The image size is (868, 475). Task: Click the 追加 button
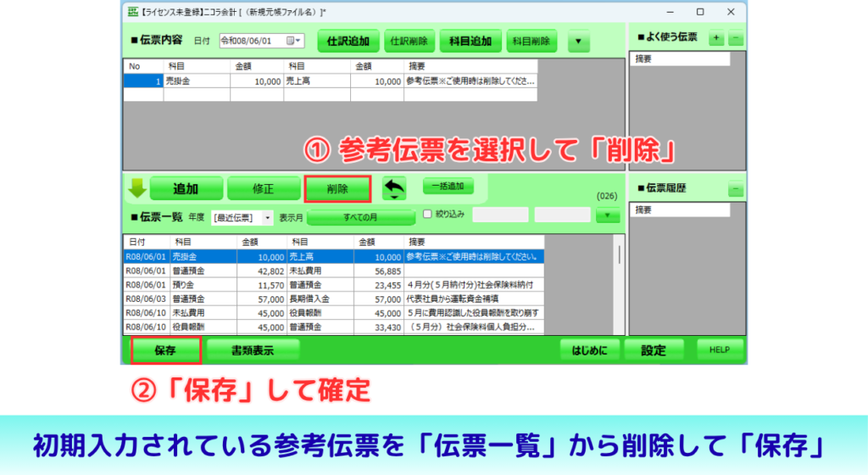click(x=186, y=189)
